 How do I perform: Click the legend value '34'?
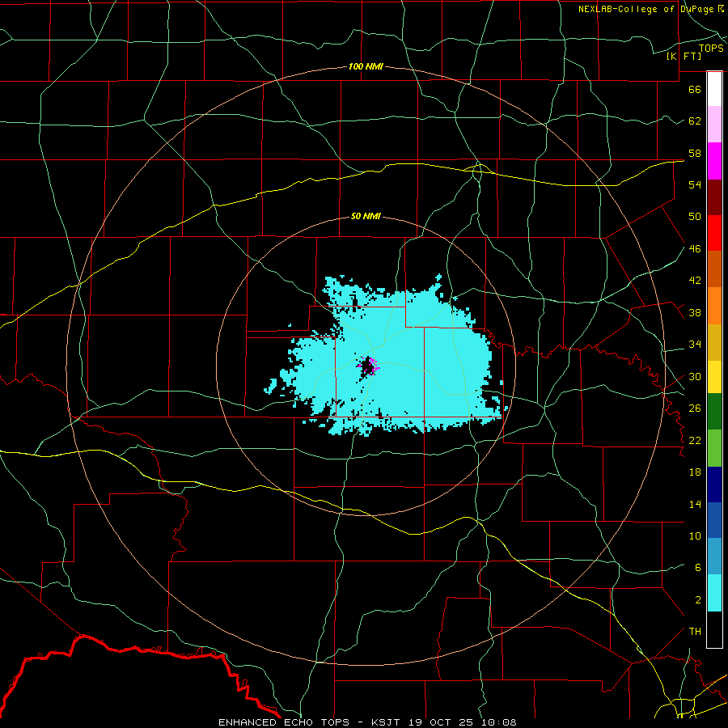point(695,345)
